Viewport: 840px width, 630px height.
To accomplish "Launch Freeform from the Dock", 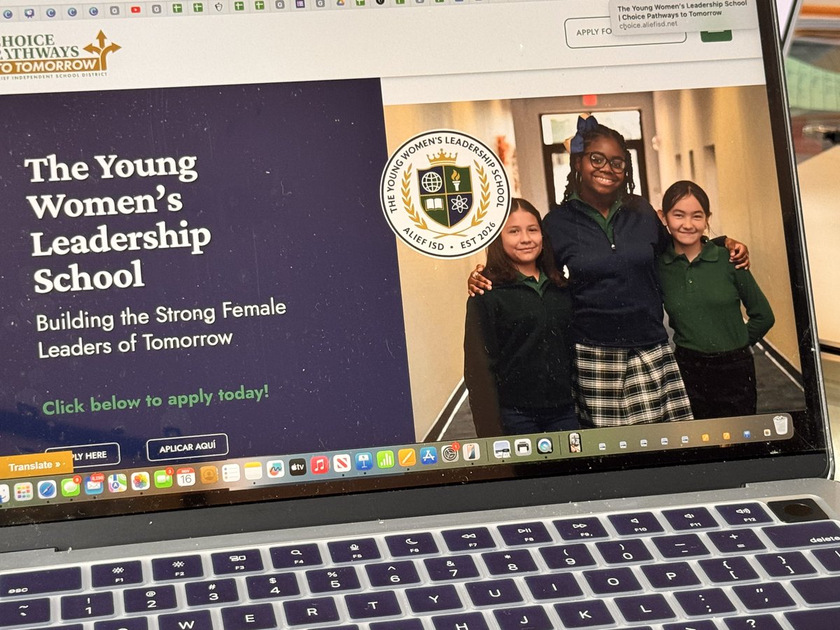I will tap(276, 469).
